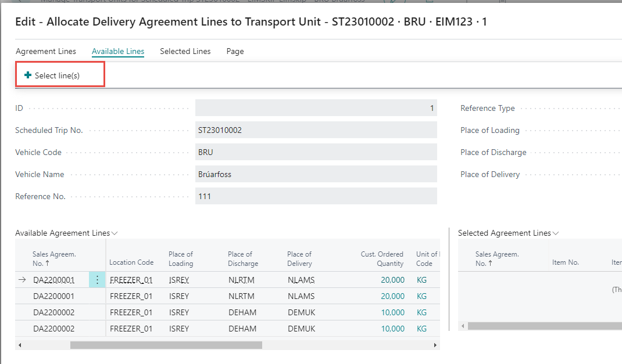Click left arrow of Available Lines scrollbar
Image resolution: width=622 pixels, height=364 pixels.
(20, 345)
